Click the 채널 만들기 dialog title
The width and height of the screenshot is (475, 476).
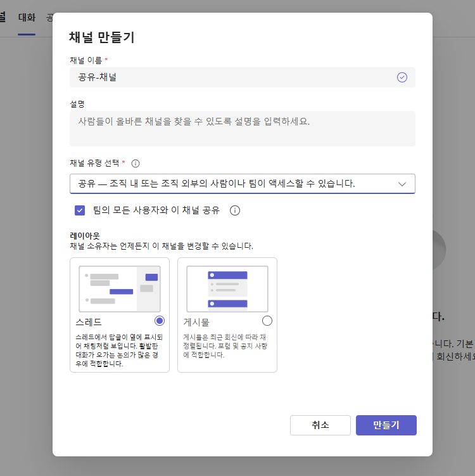pyautogui.click(x=101, y=37)
